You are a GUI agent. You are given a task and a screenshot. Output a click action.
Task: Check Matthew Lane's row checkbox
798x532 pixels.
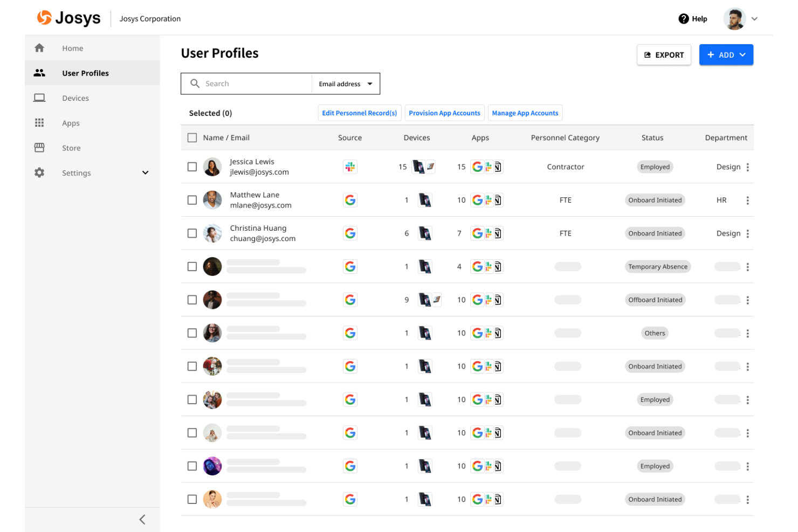point(192,199)
